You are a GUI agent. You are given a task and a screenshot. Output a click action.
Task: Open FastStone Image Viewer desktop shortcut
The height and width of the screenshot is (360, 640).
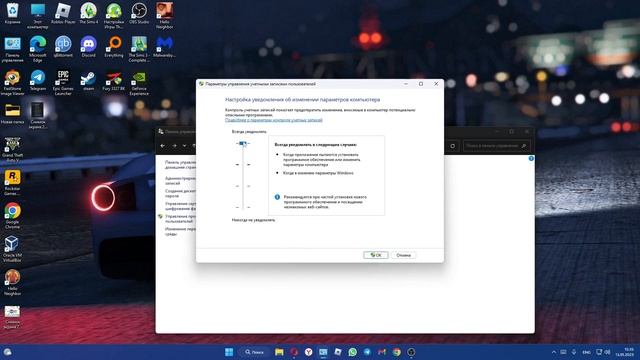pos(12,83)
